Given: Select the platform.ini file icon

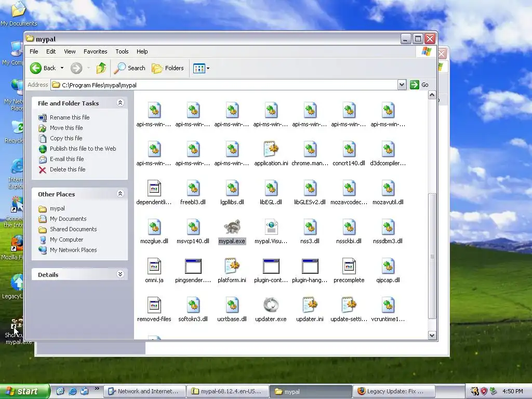Looking at the screenshot, I should [x=232, y=267].
